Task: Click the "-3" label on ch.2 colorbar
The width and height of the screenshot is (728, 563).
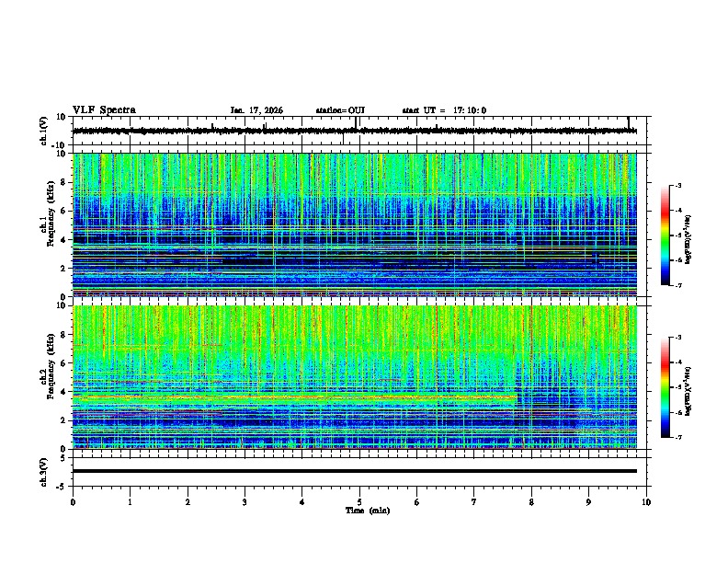Action: 678,338
